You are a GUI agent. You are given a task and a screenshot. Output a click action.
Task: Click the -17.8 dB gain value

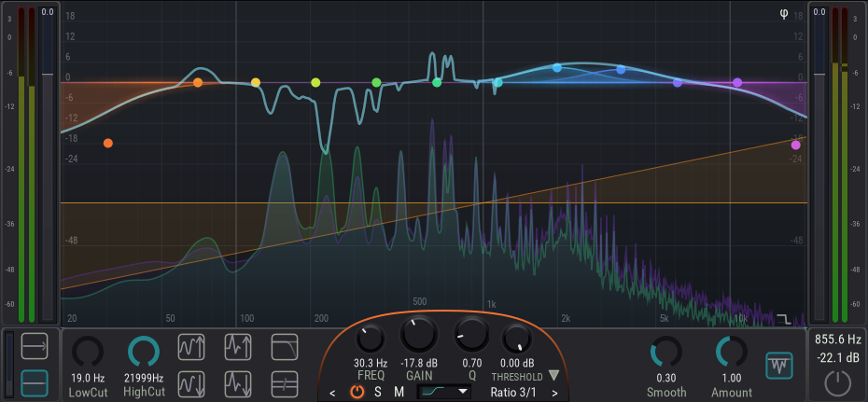coord(419,364)
